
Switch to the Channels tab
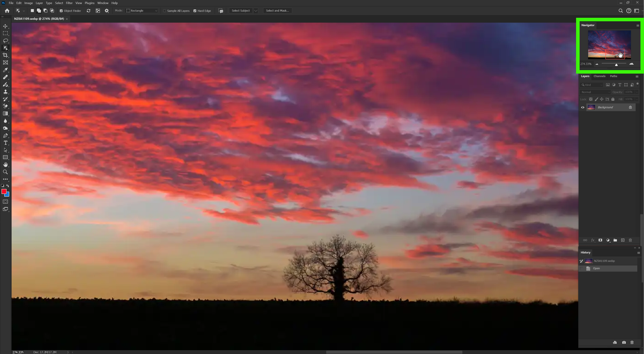(600, 76)
